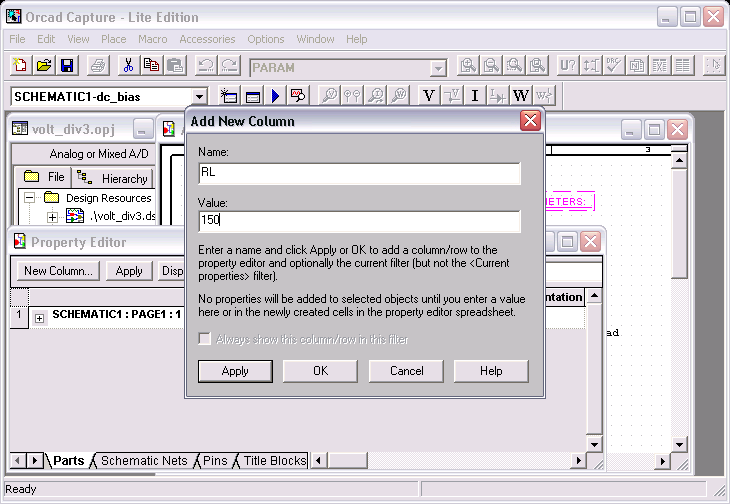This screenshot has height=504, width=730.
Task: Select the File tab in project manager
Action: pos(43,177)
